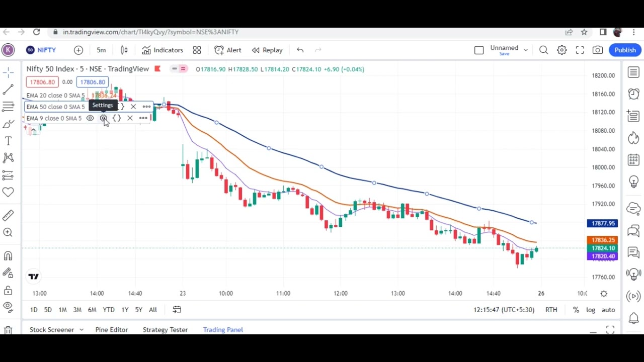Create a new Alert
Screen dimensions: 644x362
pos(228,50)
